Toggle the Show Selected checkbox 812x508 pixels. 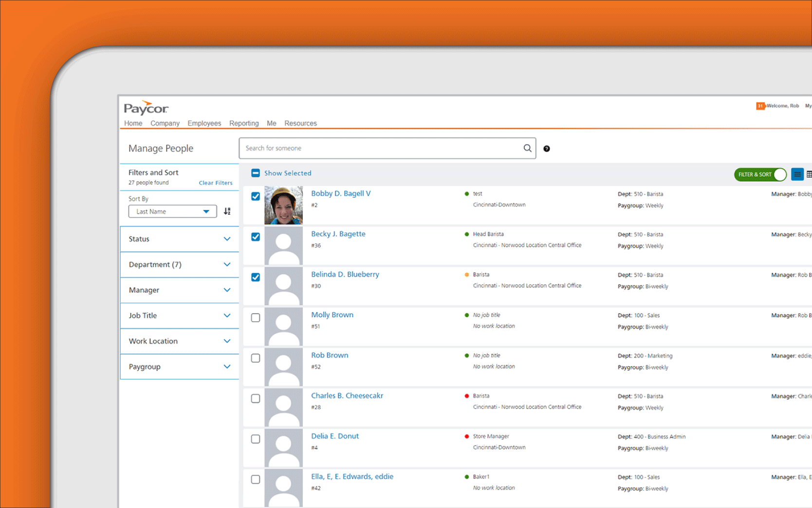click(256, 173)
